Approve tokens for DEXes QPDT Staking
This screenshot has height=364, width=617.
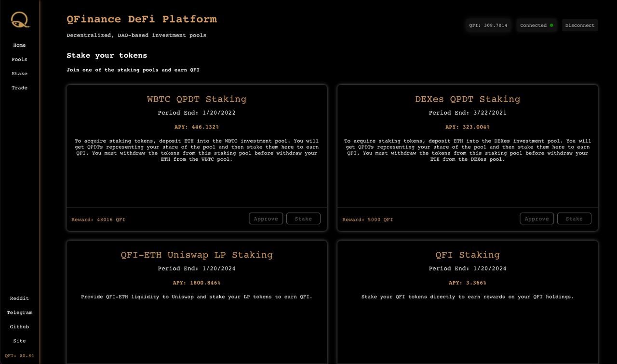point(537,219)
